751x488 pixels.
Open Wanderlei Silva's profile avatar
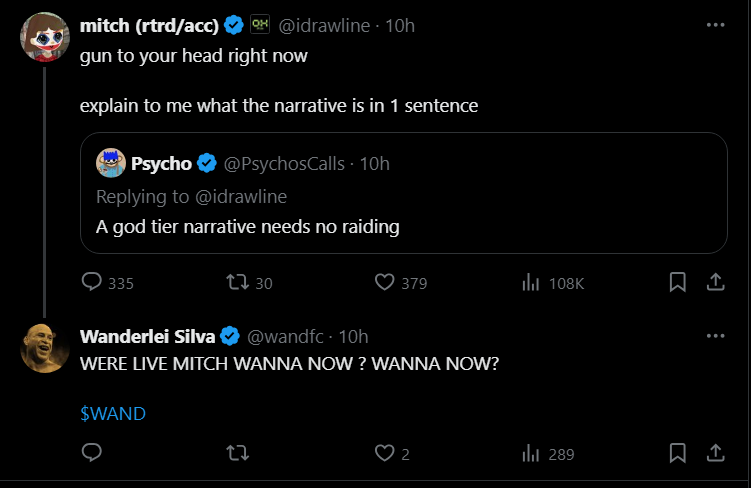click(45, 348)
